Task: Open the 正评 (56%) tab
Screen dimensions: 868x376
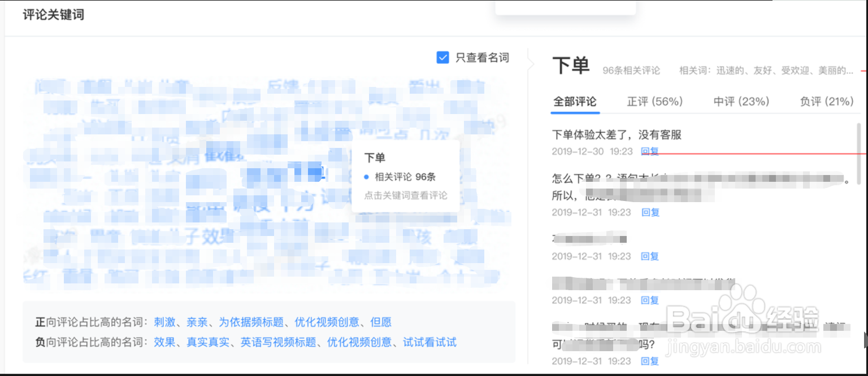Action: [x=655, y=102]
